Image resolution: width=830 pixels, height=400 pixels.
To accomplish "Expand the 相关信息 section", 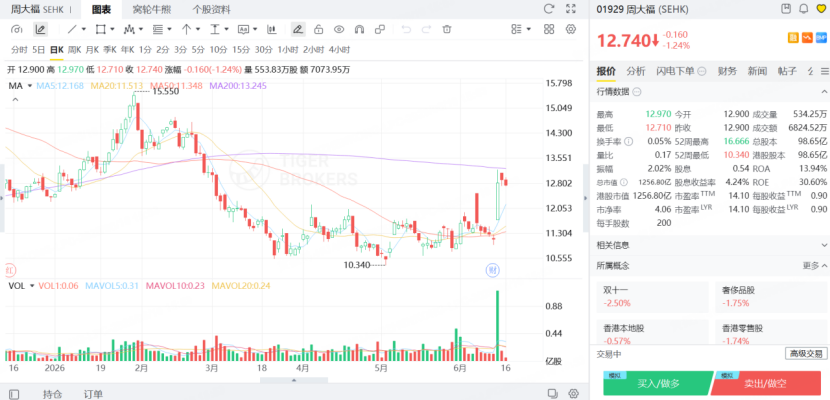I will [x=709, y=245].
